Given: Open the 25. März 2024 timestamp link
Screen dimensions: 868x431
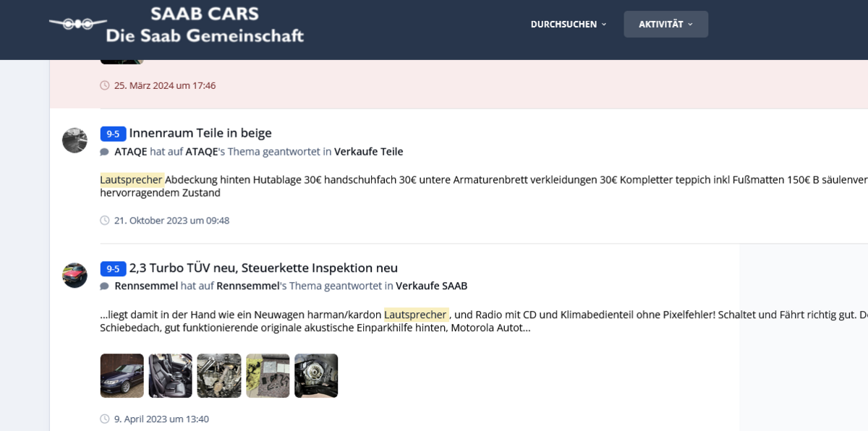Looking at the screenshot, I should (x=165, y=85).
